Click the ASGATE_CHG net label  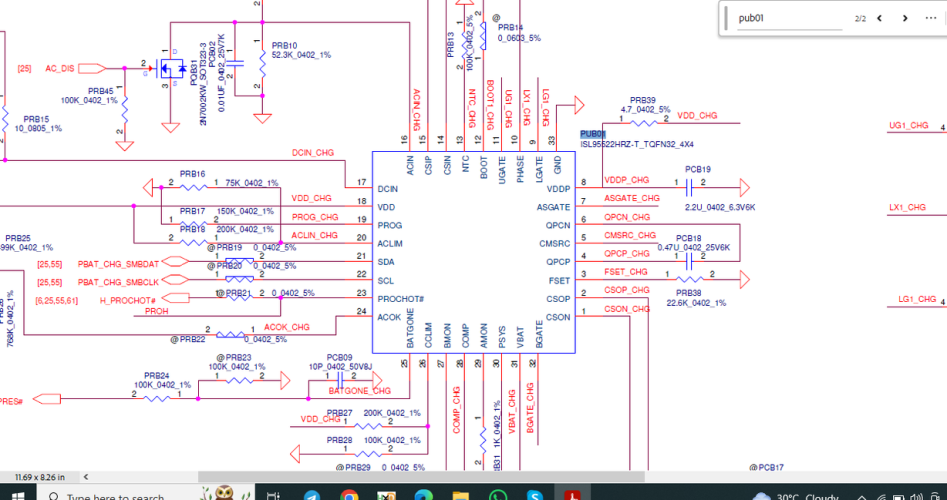click(x=632, y=197)
